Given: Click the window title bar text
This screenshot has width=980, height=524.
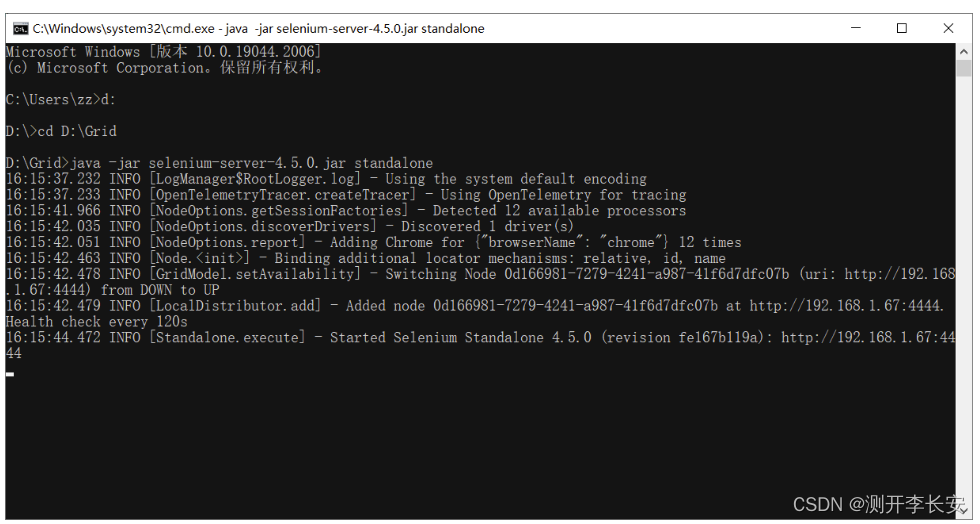Looking at the screenshot, I should 259,28.
